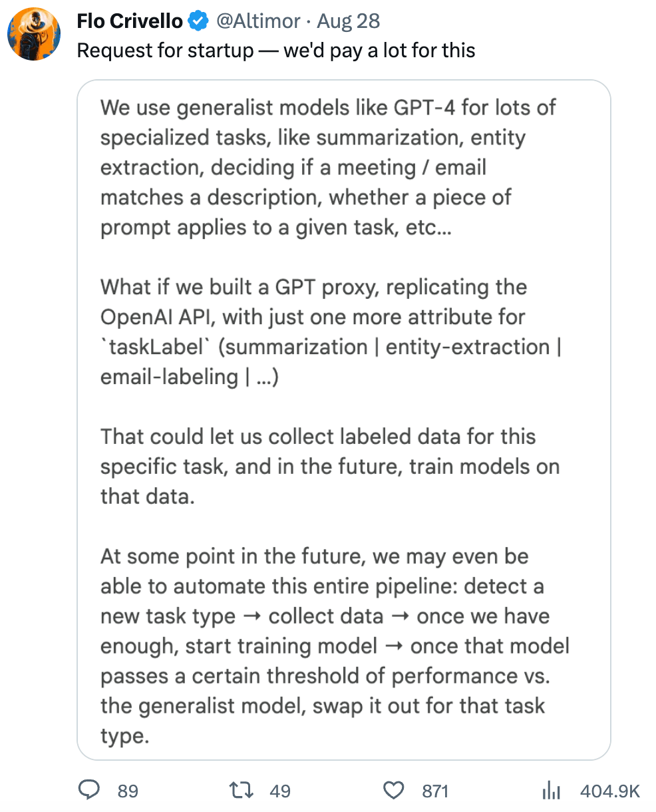656x812 pixels.
Task: Open the Aug 28 timestamp link
Action: 348,21
